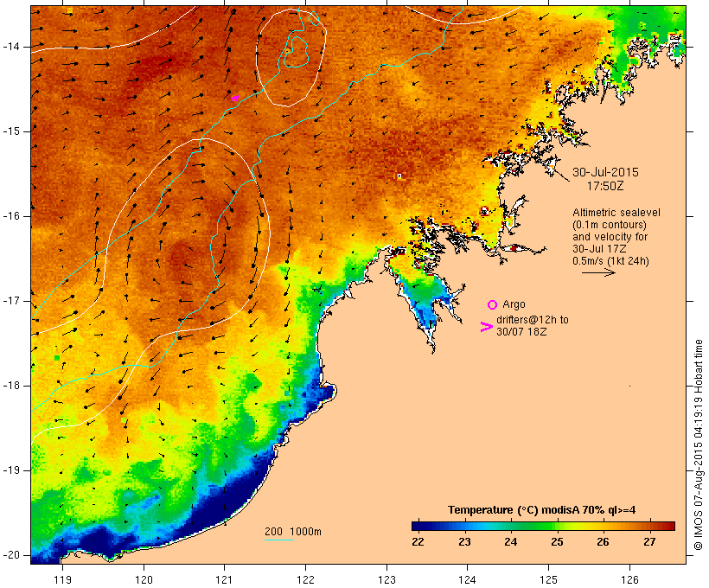This screenshot has width=709, height=588.
Task: Click the -18 latitude axis label
Action: (11, 386)
